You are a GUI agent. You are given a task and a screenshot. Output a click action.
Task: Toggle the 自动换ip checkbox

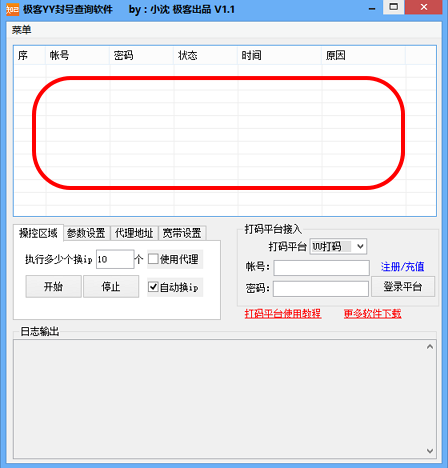pyautogui.click(x=153, y=287)
